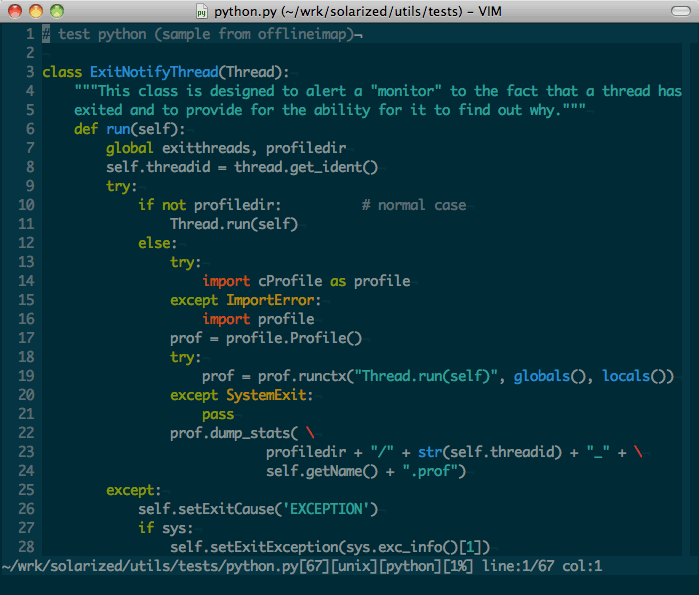The width and height of the screenshot is (699, 595).
Task: Minimize the window with the yellow button
Action: click(35, 12)
